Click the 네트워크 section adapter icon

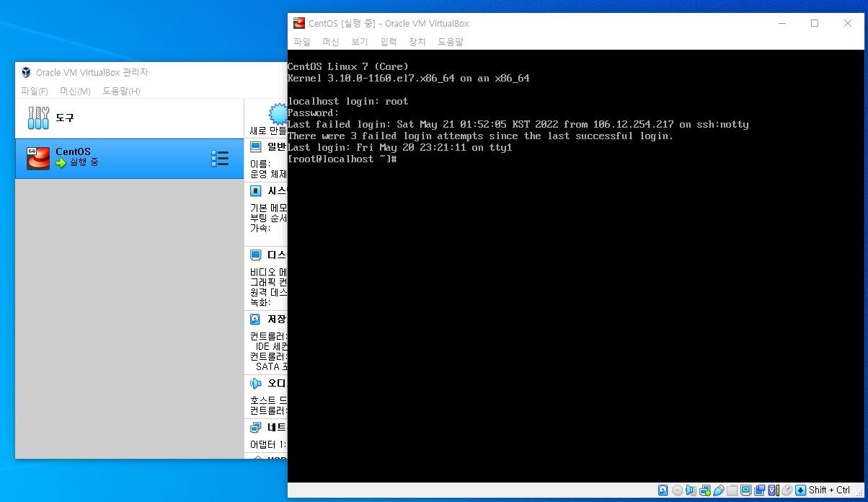pos(255,427)
